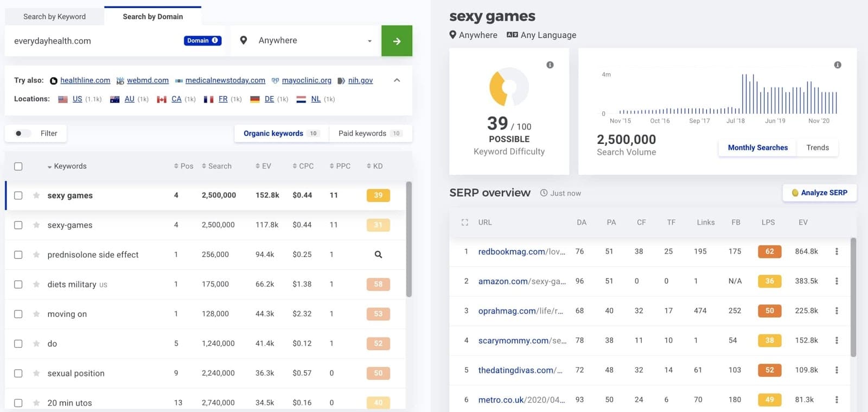Select the Organic keywords tab
The width and height of the screenshot is (868, 412).
click(x=282, y=134)
